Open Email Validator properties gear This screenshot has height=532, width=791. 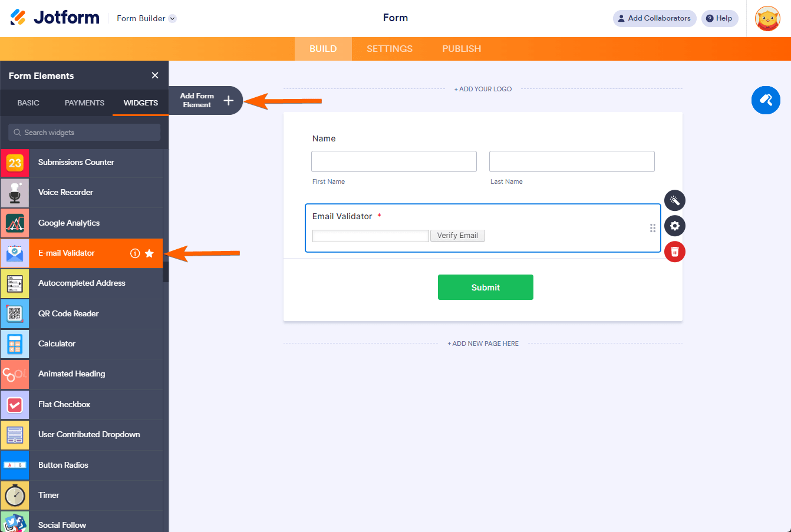(675, 226)
